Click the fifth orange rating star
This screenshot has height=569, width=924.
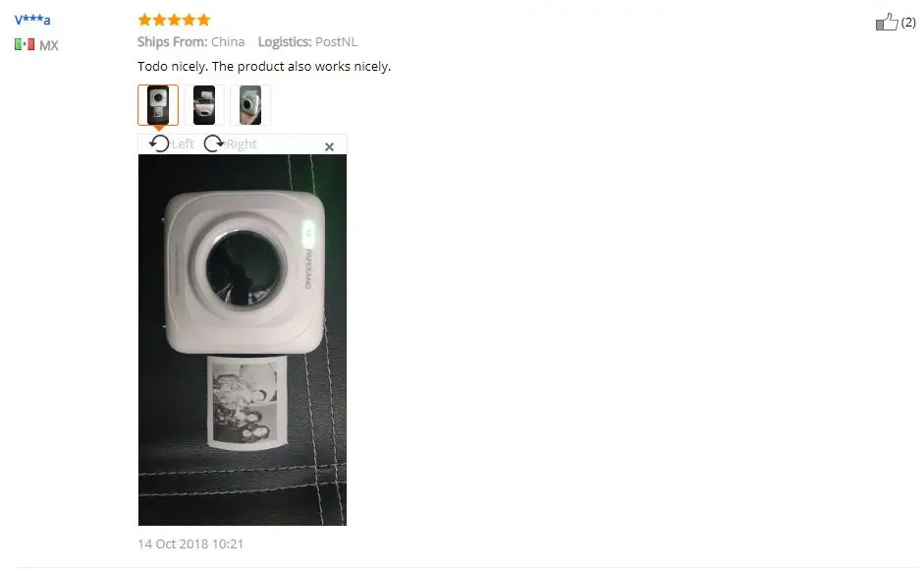[x=204, y=20]
